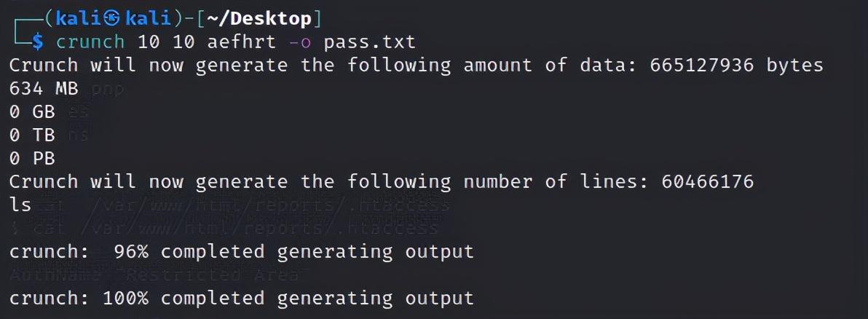Click the word crunch in the command
868x319 pixels.
90,42
